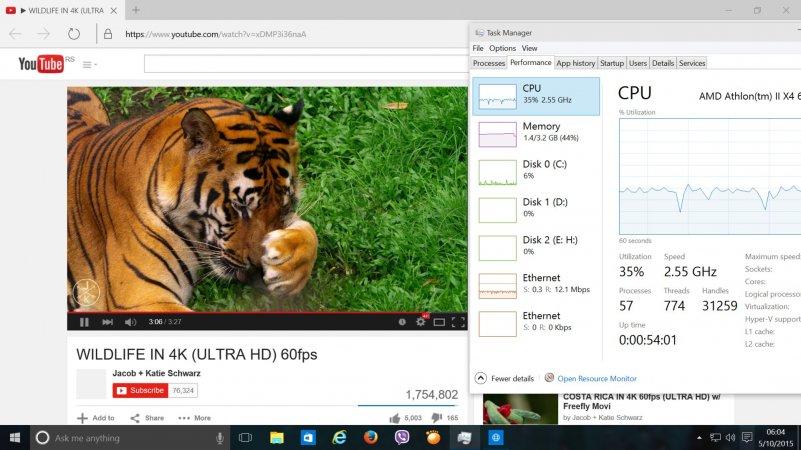Open Task Manager taskbar icon
801x450 pixels.
[x=464, y=438]
